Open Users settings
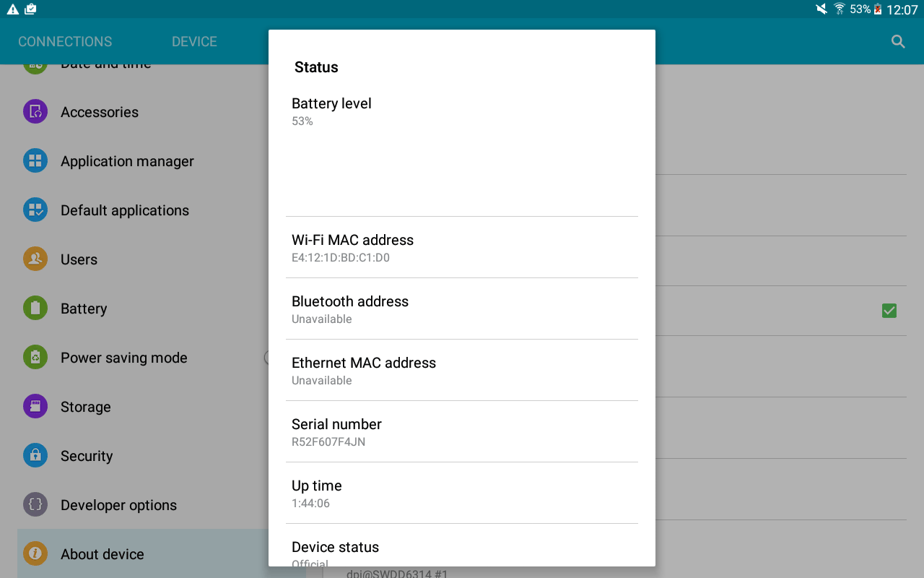The width and height of the screenshot is (924, 578). (143, 259)
